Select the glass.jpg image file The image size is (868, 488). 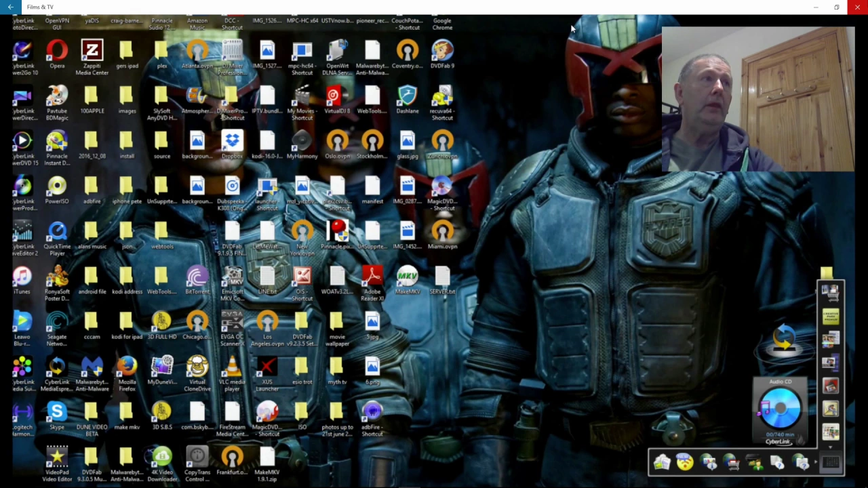(x=408, y=144)
